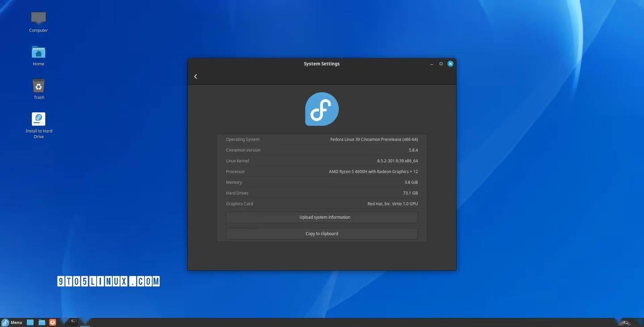Click Upload system information button
The height and width of the screenshot is (327, 644).
pyautogui.click(x=322, y=217)
